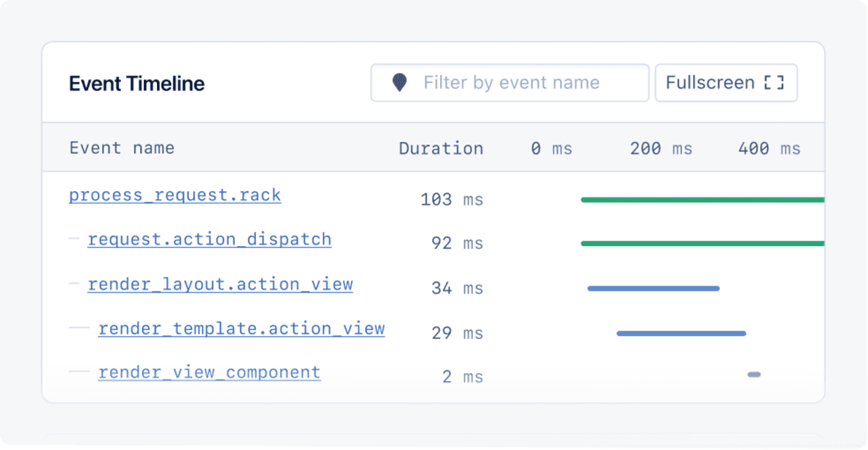Click the 29 ms duration value
Image resolution: width=868 pixels, height=450 pixels.
pos(457,333)
